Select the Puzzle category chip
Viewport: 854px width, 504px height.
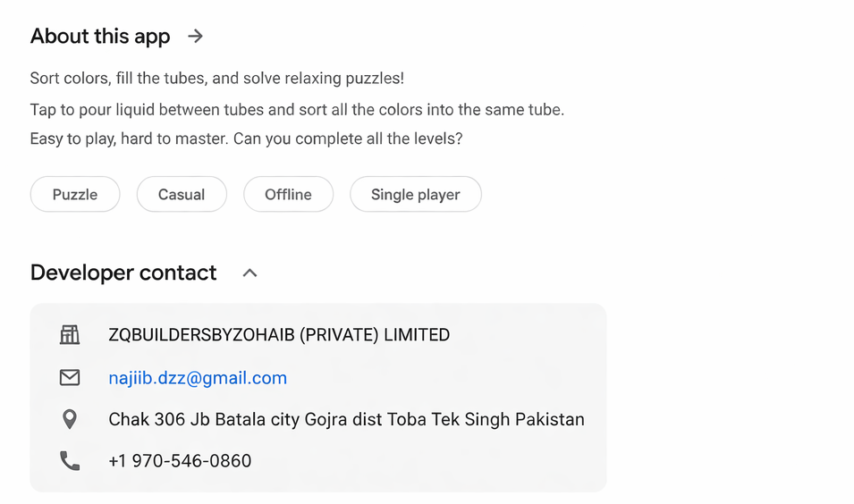75,194
